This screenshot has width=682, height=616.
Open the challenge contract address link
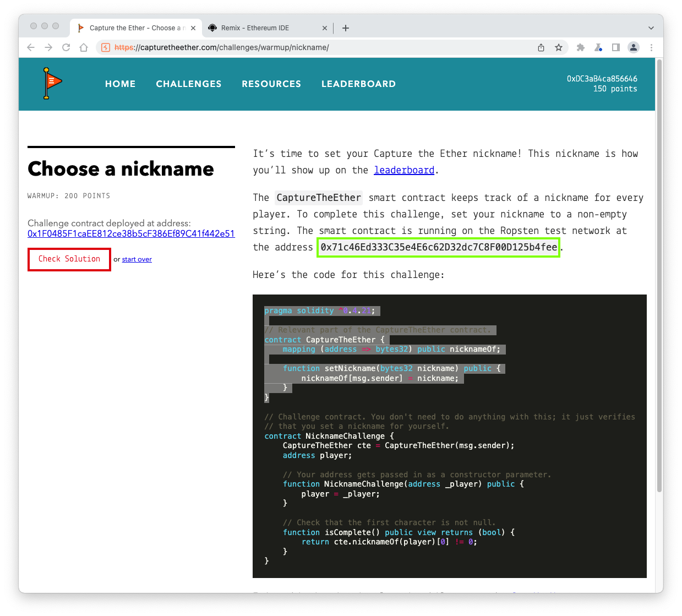[131, 233]
